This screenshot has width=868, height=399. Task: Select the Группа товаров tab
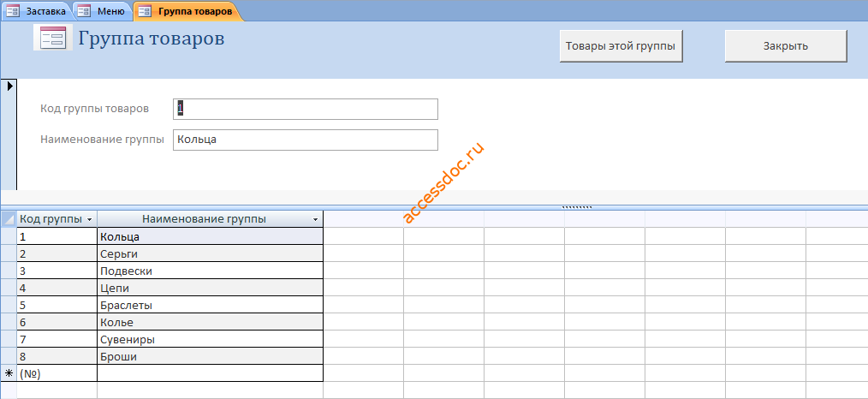[x=187, y=11]
